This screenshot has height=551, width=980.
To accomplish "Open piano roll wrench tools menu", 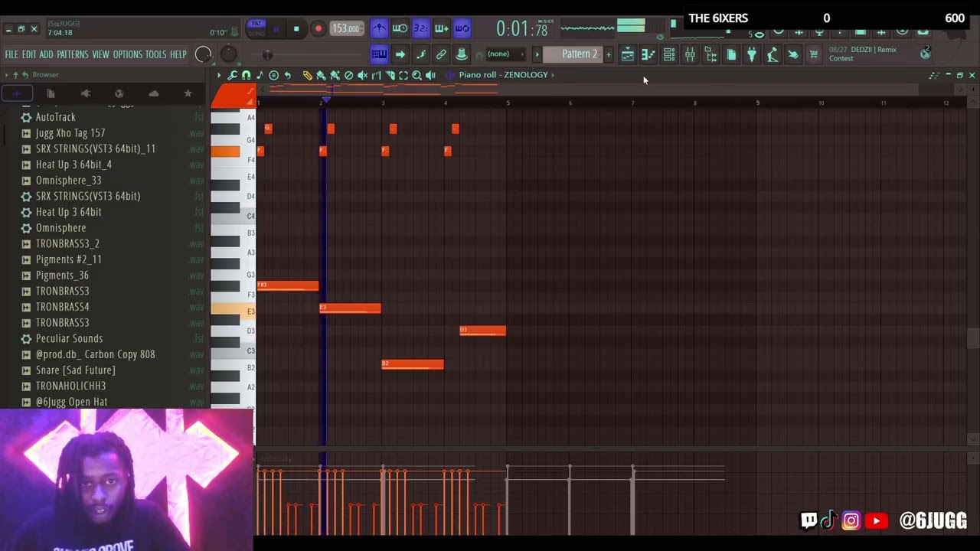I will (232, 75).
